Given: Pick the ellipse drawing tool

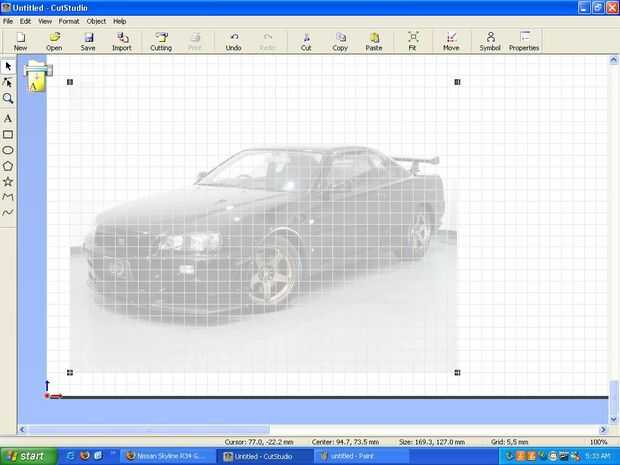Looking at the screenshot, I should click(8, 150).
